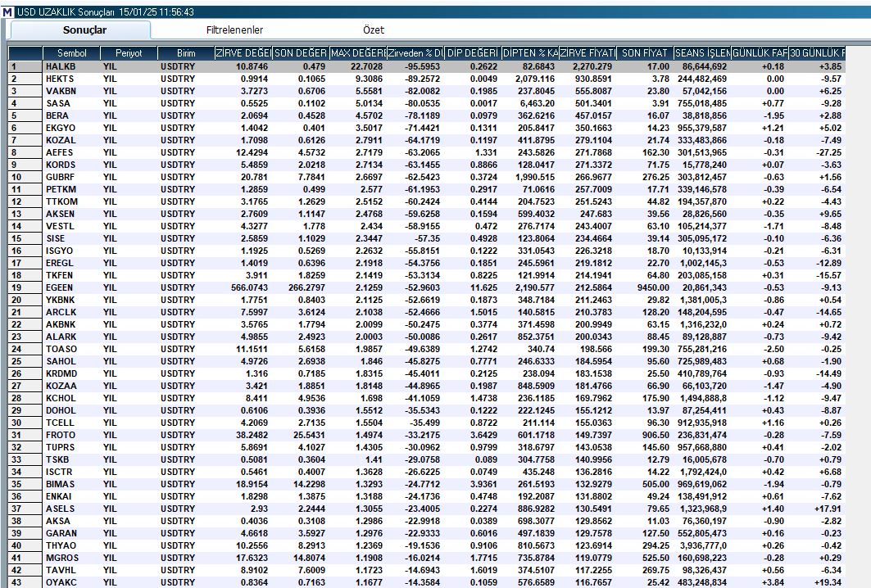Select the PETKM symbol cell
The height and width of the screenshot is (588, 871).
coord(71,189)
